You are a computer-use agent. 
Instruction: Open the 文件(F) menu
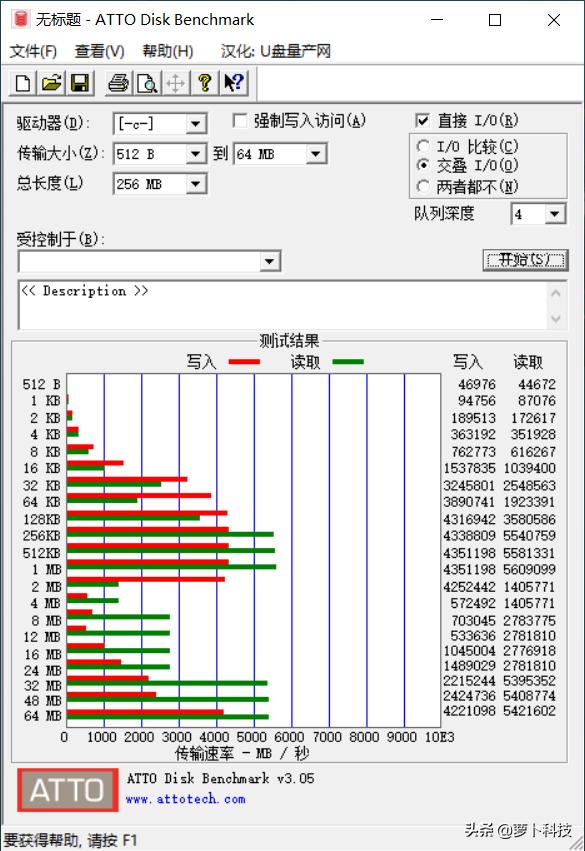(x=33, y=52)
